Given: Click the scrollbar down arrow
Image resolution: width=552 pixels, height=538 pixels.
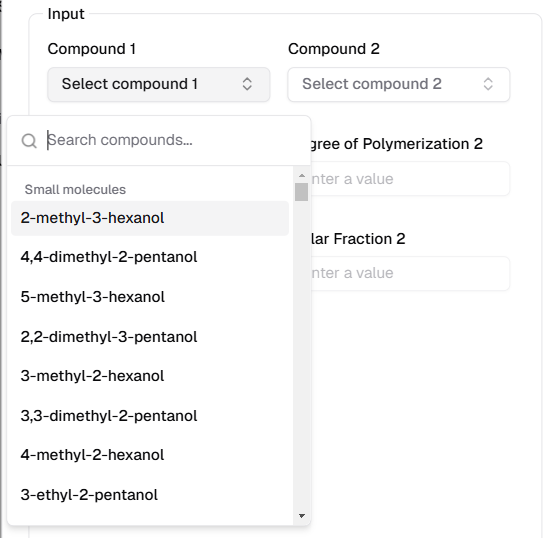Looking at the screenshot, I should pyautogui.click(x=302, y=516).
